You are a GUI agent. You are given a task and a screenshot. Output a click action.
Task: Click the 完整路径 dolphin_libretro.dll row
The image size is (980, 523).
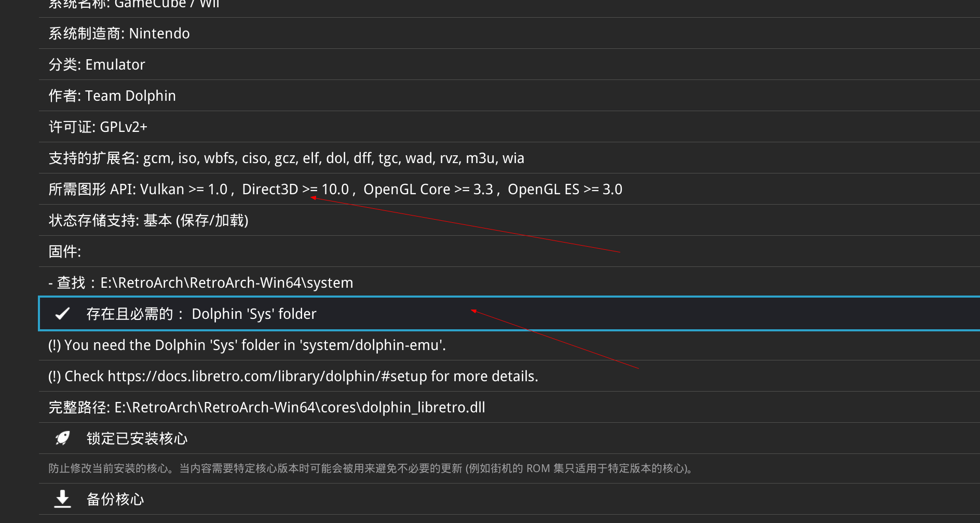coord(509,407)
